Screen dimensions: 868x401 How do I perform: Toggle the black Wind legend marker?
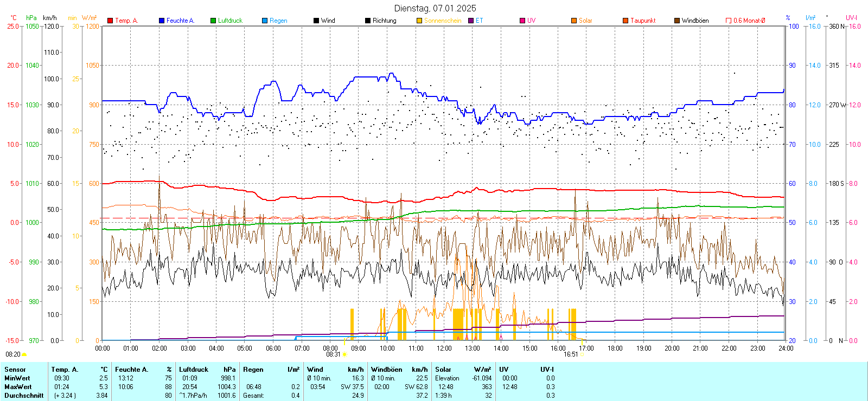click(x=316, y=21)
